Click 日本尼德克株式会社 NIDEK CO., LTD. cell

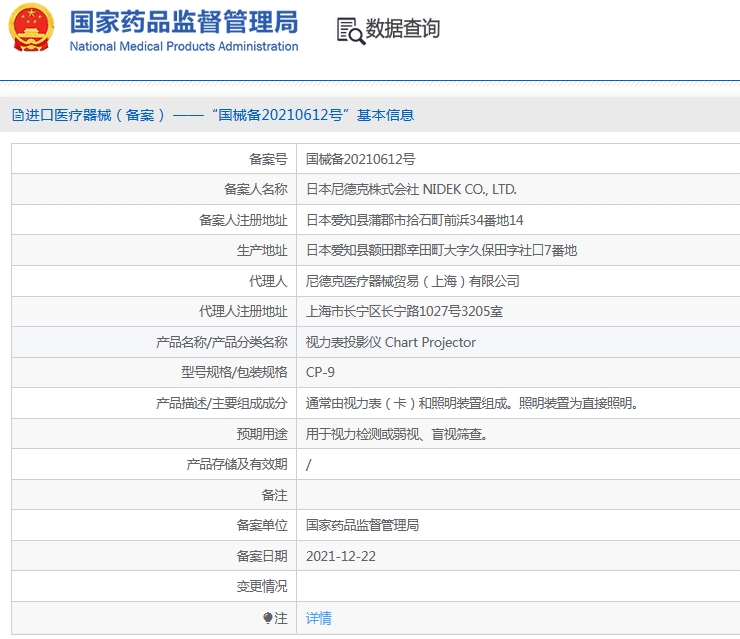tap(411, 189)
